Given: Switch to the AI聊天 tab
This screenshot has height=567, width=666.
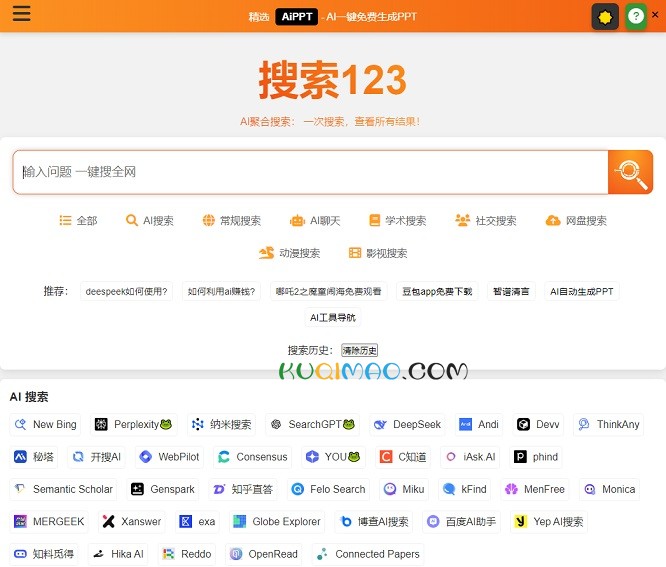Looking at the screenshot, I should pyautogui.click(x=315, y=220).
